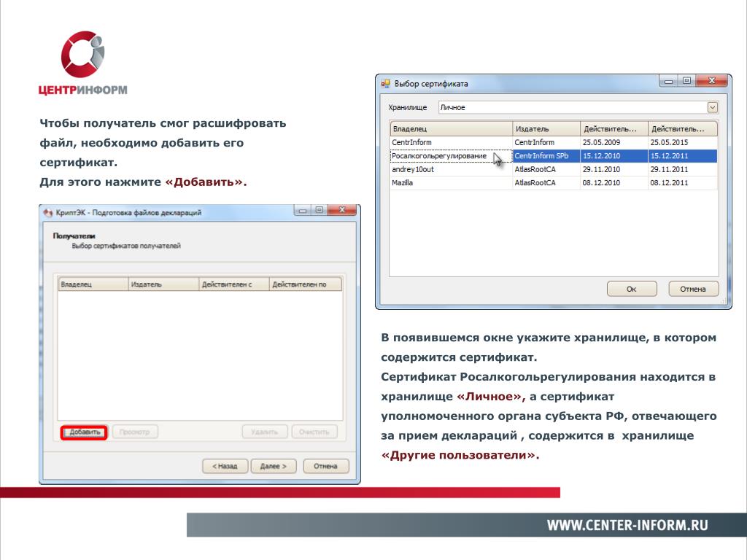
Task: Confirm certificate selection with Ок
Action: tap(632, 289)
